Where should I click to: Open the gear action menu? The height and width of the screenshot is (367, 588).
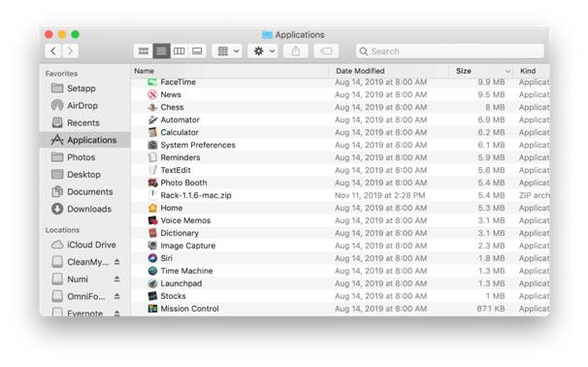[x=263, y=51]
